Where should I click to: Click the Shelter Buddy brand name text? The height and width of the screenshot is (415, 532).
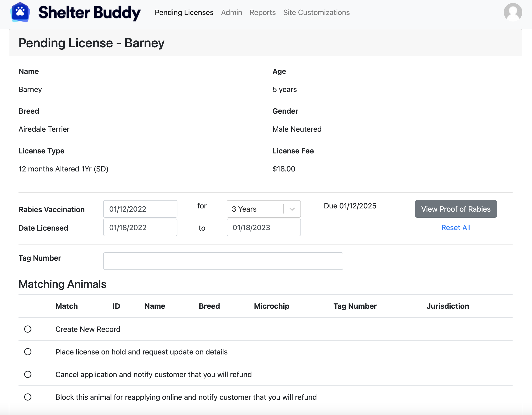click(89, 13)
